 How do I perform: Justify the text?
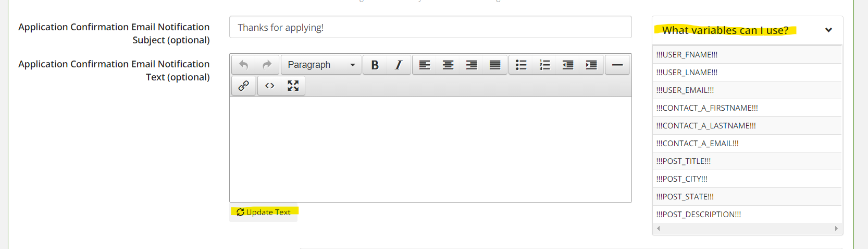(495, 65)
